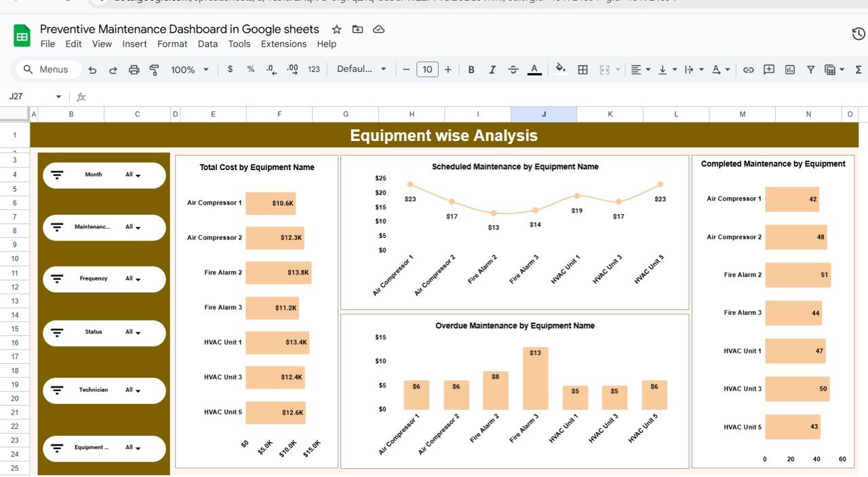
Task: Open the Extensions menu
Action: 283,44
